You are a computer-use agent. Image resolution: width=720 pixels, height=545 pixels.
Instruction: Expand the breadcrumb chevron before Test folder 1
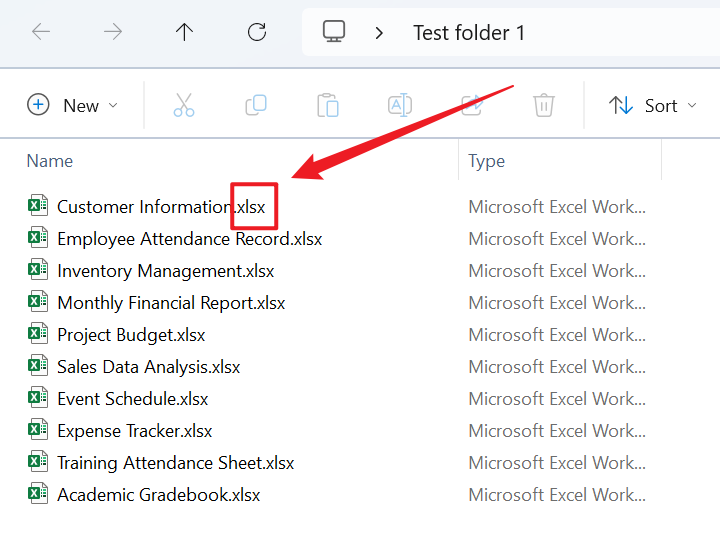[379, 32]
